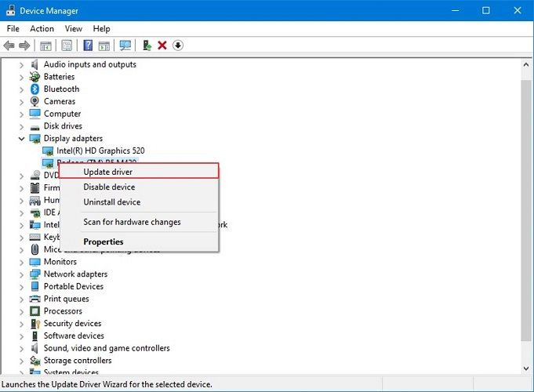The width and height of the screenshot is (534, 392).
Task: Click the Computer category icon
Action: (35, 114)
